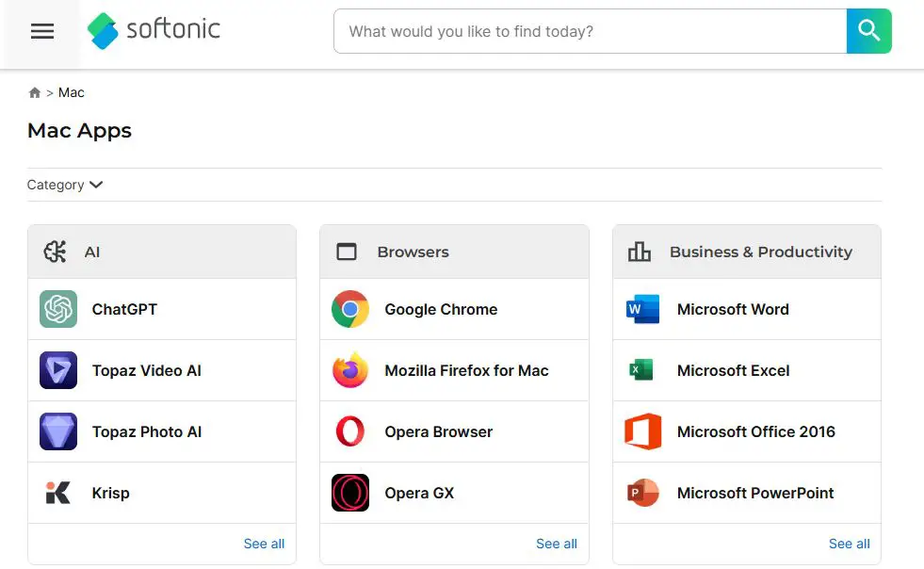Click the Mac breadcrumb link

pos(72,92)
